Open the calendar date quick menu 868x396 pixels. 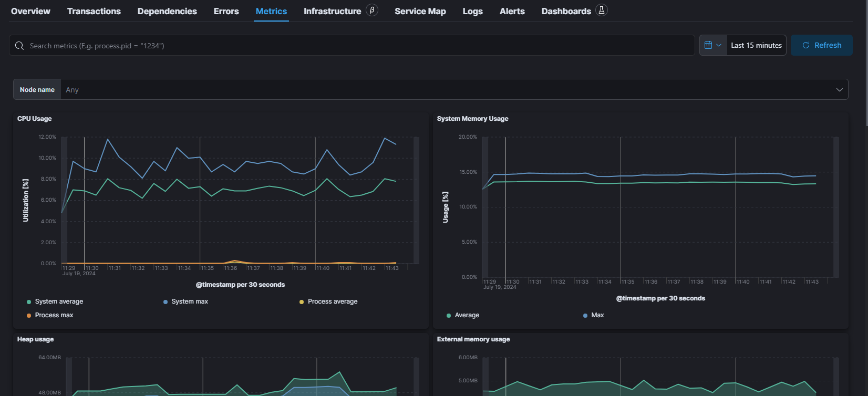pyautogui.click(x=712, y=45)
